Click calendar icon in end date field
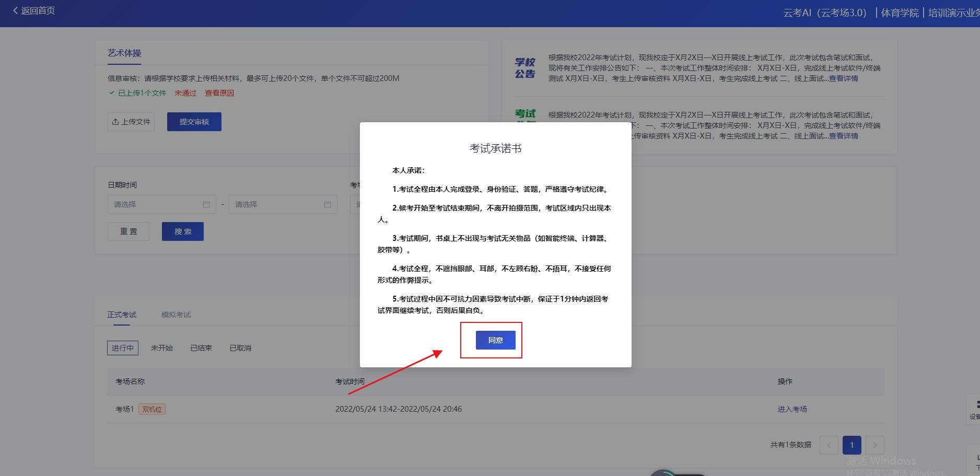Screen dimensions: 980x476 coord(328,204)
